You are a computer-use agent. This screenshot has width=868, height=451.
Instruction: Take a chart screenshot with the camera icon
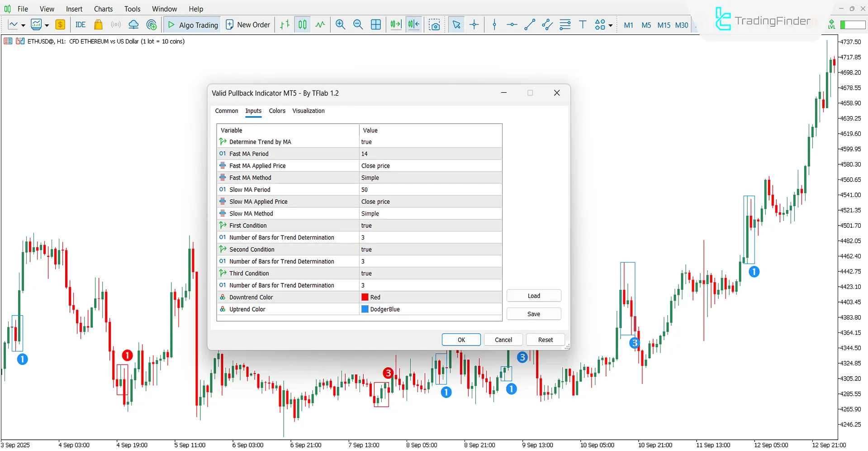tap(435, 25)
